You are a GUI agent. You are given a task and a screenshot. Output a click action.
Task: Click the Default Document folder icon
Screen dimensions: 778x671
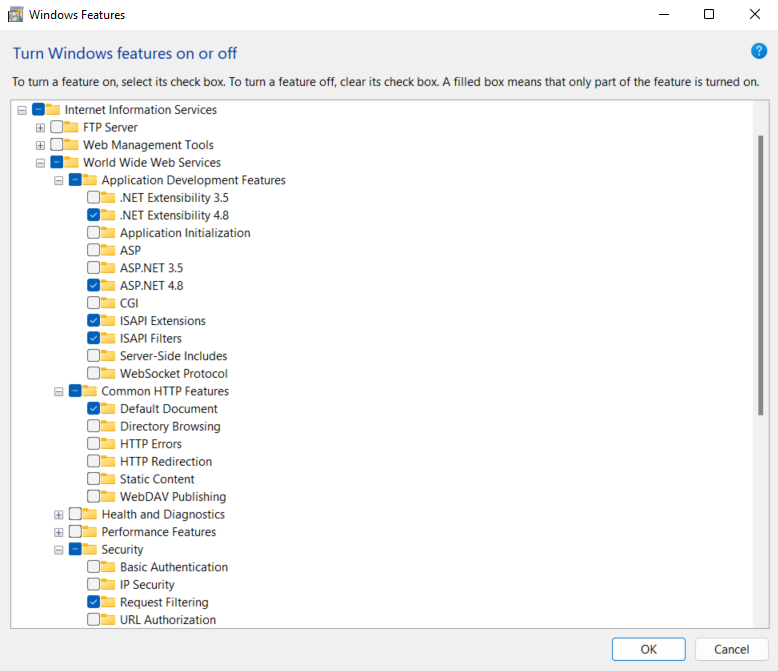[x=108, y=408]
